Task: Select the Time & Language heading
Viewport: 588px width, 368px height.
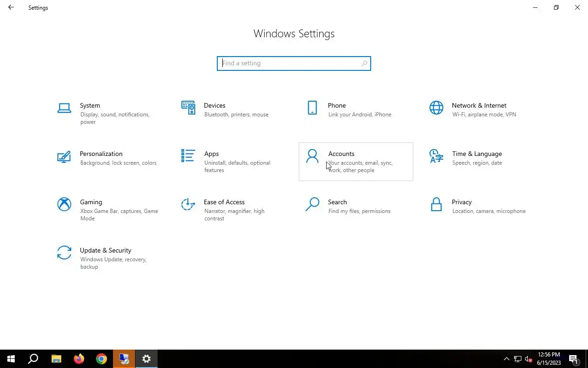Action: coord(477,154)
